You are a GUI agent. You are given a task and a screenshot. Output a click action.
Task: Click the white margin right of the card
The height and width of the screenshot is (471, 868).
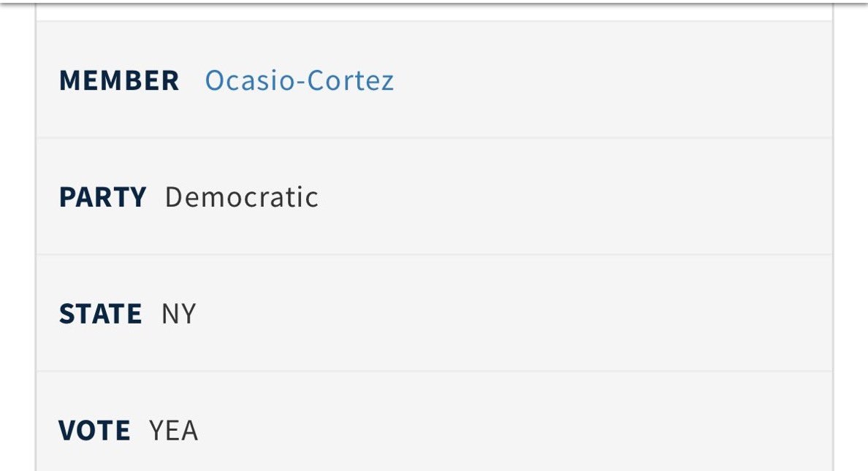tap(851, 241)
